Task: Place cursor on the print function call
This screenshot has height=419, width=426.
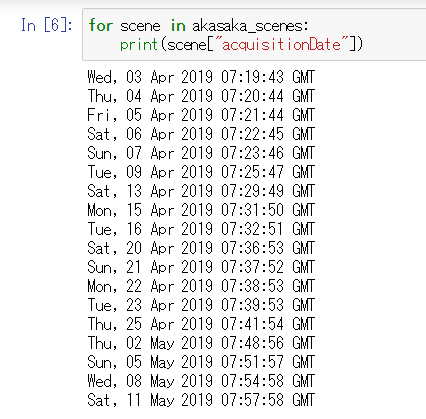Action: [138, 45]
